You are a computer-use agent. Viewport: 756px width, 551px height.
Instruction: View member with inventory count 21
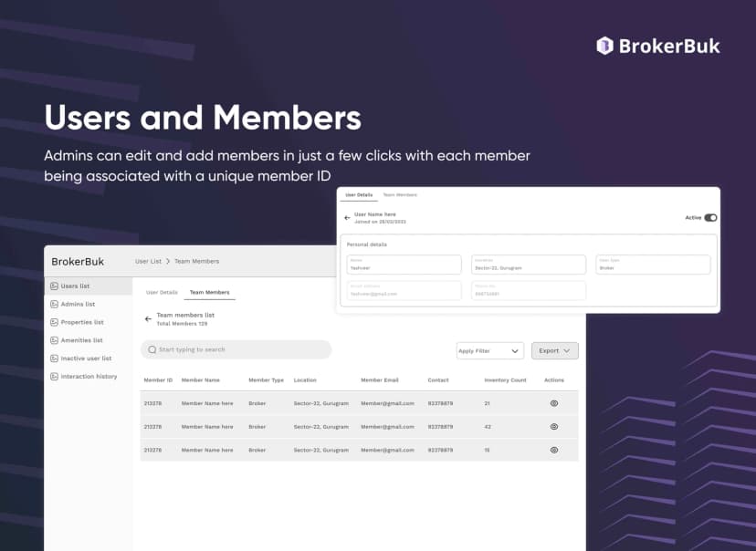point(554,403)
